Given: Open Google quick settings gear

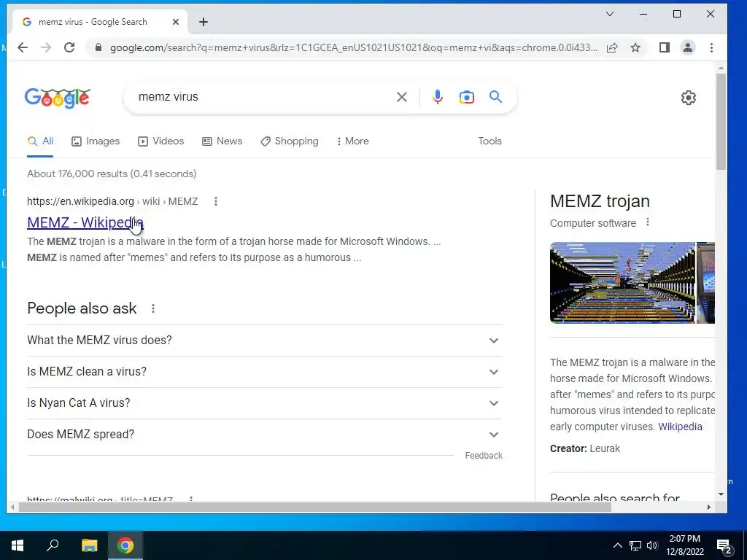Looking at the screenshot, I should [689, 98].
